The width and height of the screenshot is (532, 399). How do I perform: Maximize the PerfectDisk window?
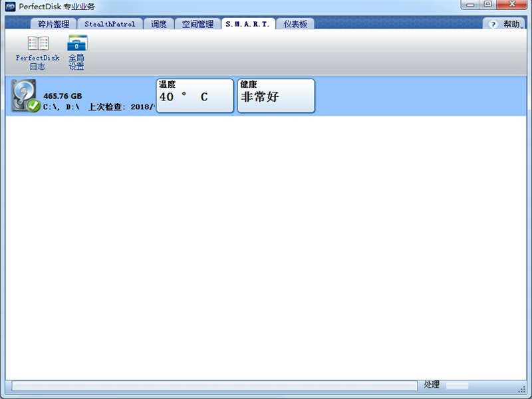click(x=487, y=4)
